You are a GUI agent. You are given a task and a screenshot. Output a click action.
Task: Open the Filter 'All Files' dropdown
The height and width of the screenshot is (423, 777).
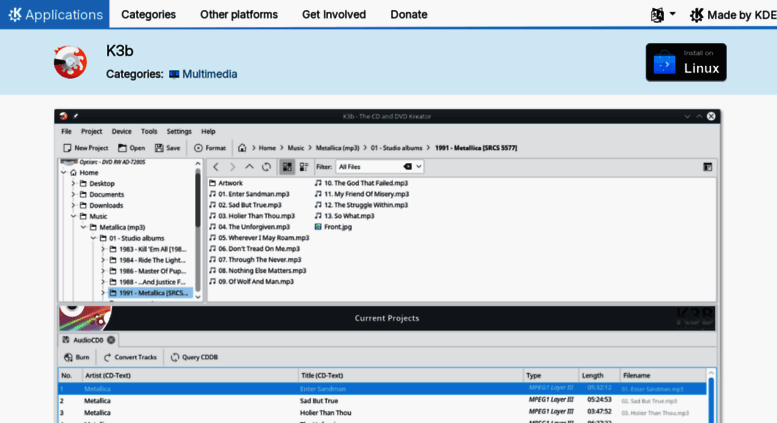(x=380, y=167)
